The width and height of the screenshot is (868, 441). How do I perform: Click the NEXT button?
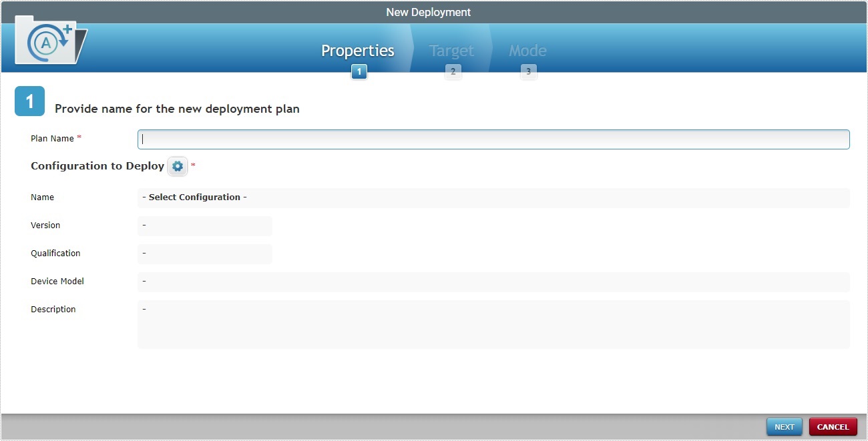point(784,426)
